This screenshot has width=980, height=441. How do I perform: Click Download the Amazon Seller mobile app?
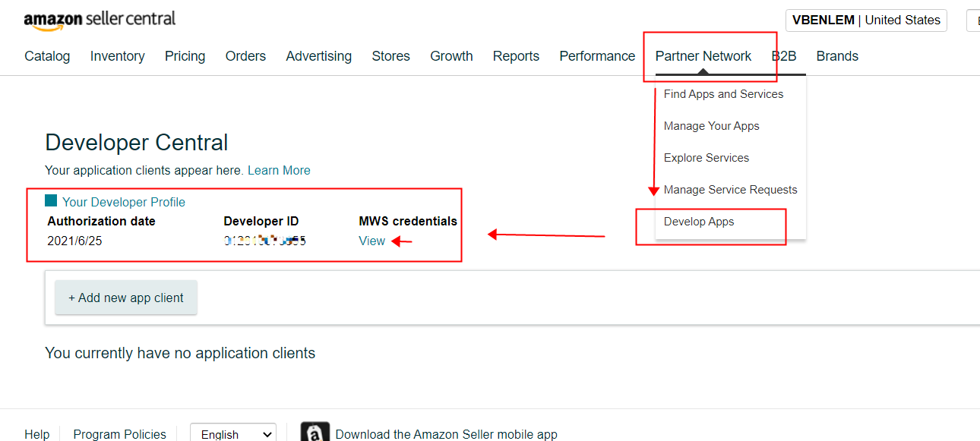(x=447, y=434)
